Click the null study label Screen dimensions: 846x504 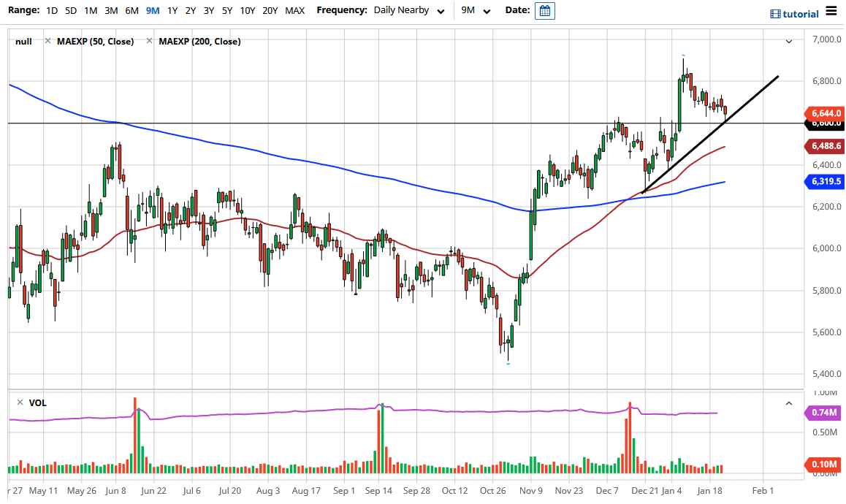point(24,42)
